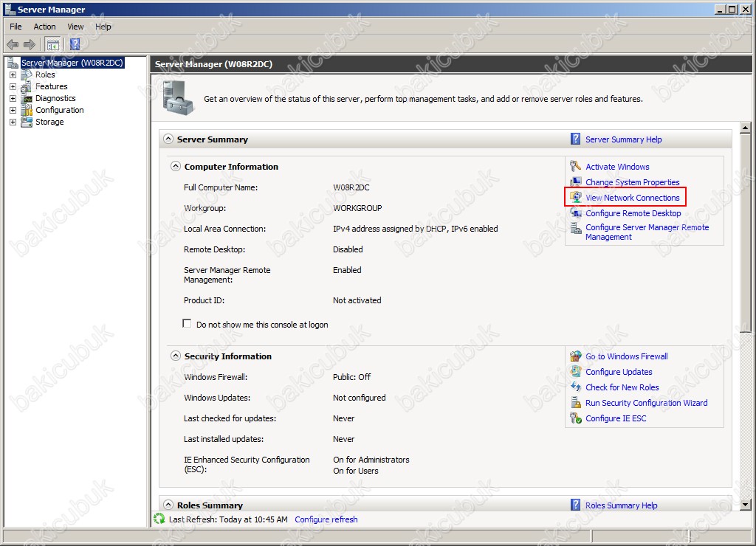756x546 pixels.
Task: Click the Configure Server Manager Remote Management icon
Action: 575,228
